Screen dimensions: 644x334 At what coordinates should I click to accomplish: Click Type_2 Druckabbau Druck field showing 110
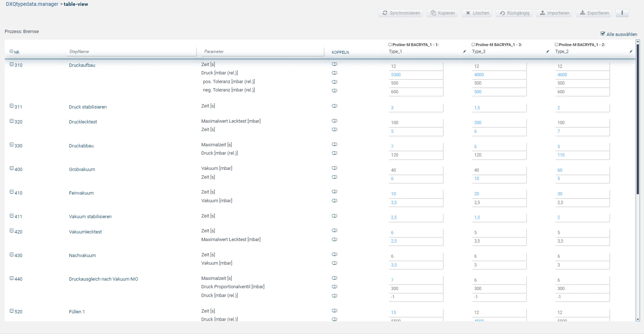pos(582,155)
